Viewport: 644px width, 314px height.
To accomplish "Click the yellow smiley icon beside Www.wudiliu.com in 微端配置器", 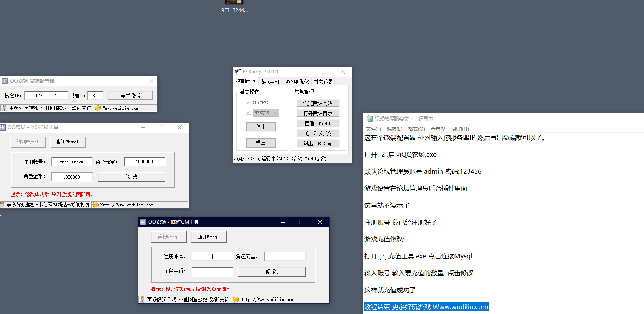I will pyautogui.click(x=98, y=108).
